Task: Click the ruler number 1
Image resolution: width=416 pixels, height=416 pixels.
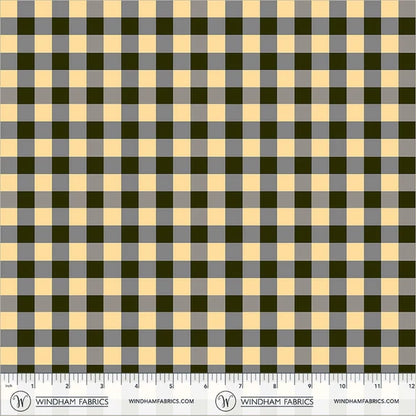Action: [x=32, y=386]
